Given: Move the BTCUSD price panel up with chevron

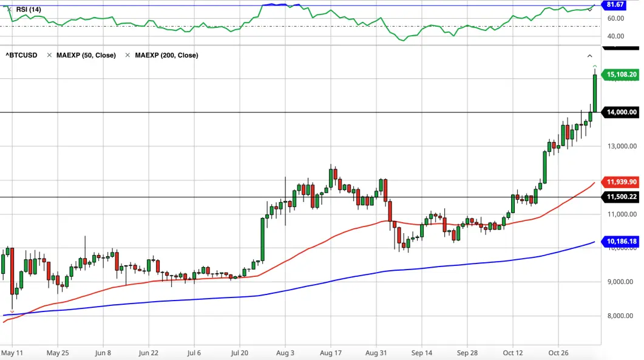Looking at the screenshot, I should [590, 56].
